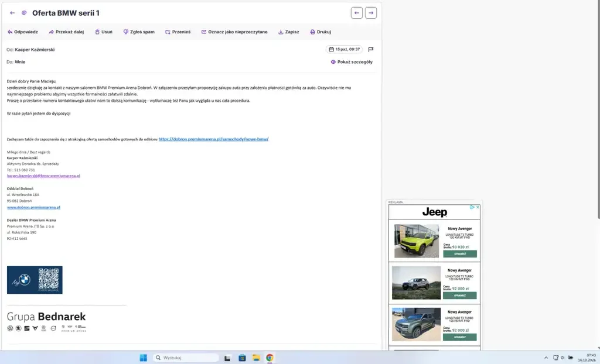The image size is (600, 364).
Task: Click the phone number line 515 060 731
Action: (x=21, y=170)
